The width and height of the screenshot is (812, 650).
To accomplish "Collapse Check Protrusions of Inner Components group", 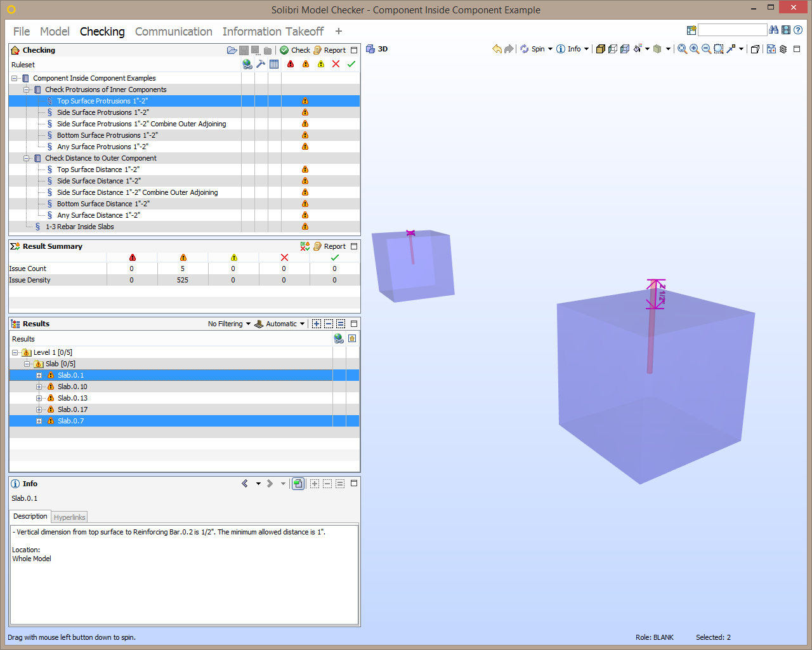I will [x=27, y=90].
